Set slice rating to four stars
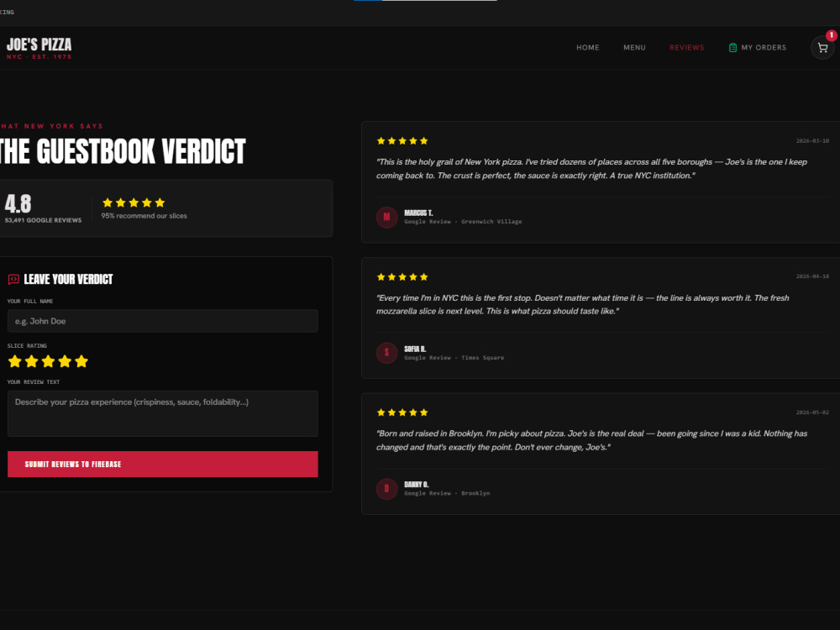The image size is (840, 630). click(65, 361)
